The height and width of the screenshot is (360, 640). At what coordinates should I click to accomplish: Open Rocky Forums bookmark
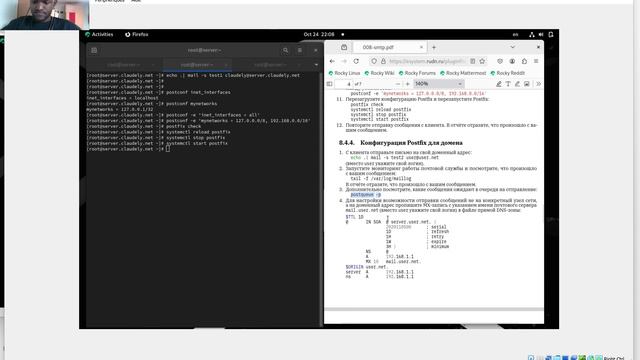pos(417,73)
